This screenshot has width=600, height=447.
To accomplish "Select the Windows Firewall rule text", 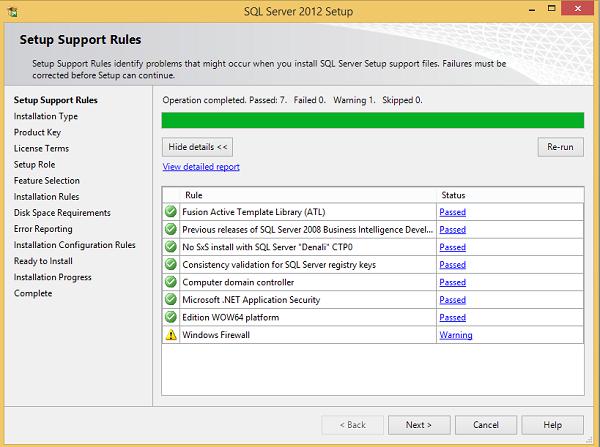I will point(216,335).
